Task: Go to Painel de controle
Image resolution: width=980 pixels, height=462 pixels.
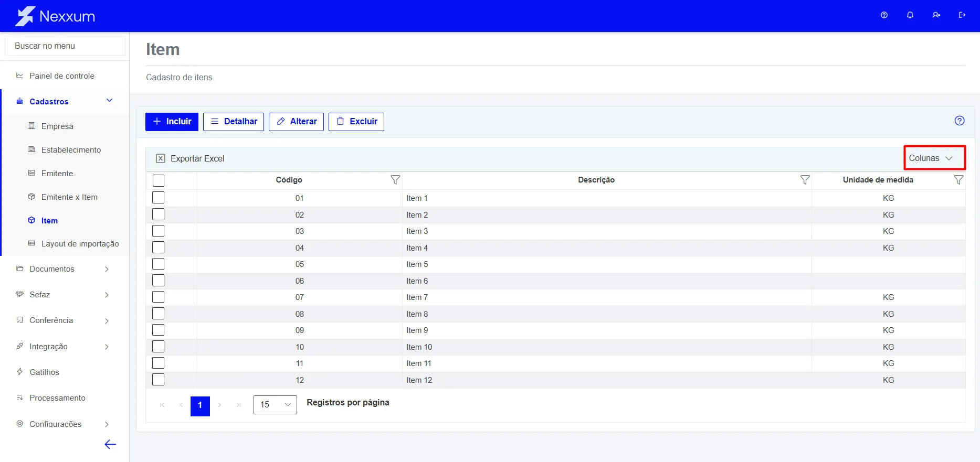Action: [x=62, y=76]
